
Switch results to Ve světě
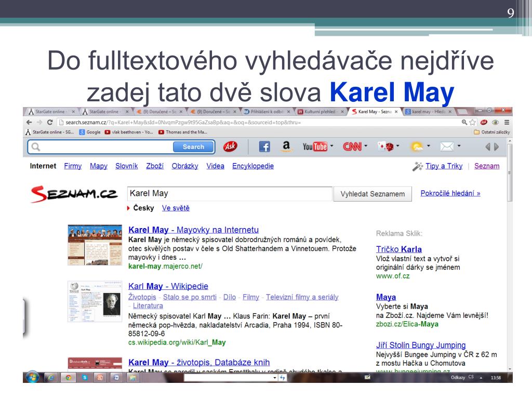176,208
